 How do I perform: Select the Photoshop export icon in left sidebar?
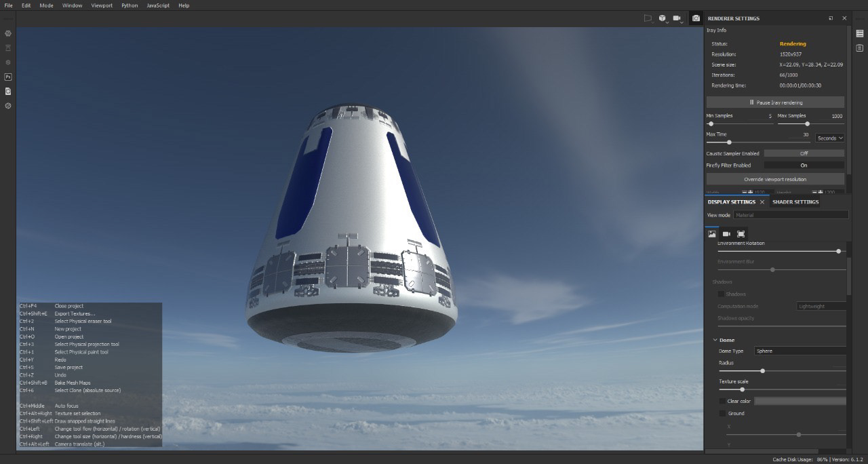pyautogui.click(x=8, y=77)
